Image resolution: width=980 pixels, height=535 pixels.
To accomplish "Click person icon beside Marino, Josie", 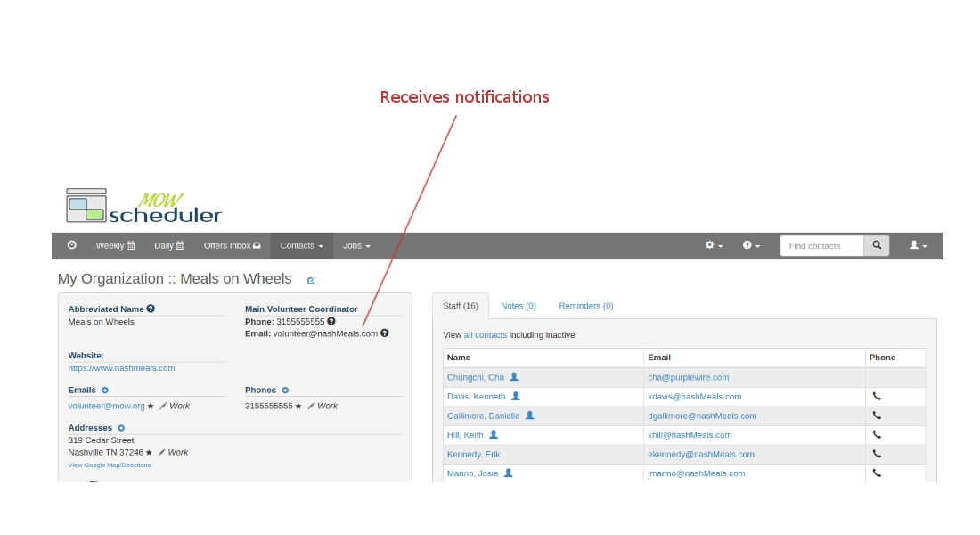I will [x=509, y=473].
